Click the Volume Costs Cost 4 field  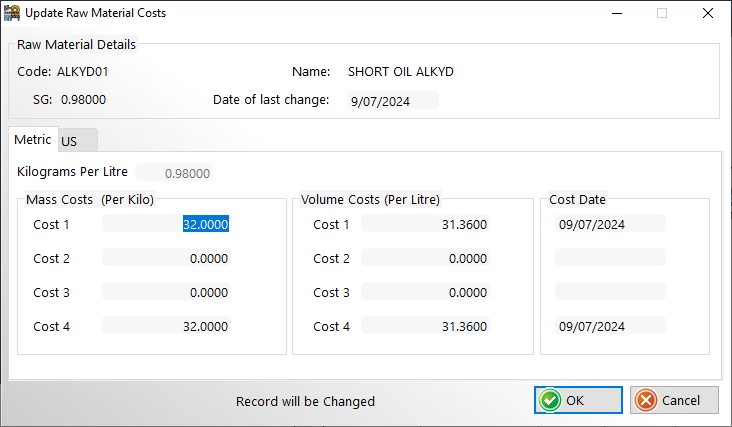click(425, 326)
